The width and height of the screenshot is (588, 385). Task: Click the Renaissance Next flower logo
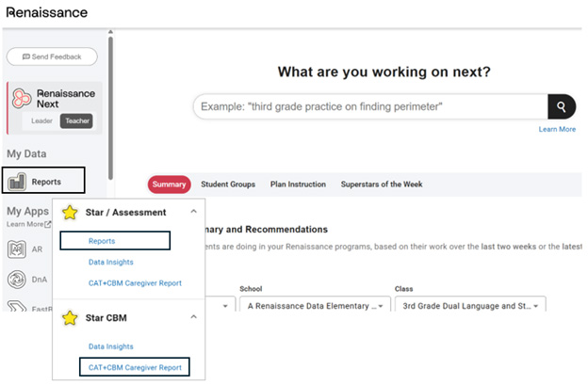point(22,98)
